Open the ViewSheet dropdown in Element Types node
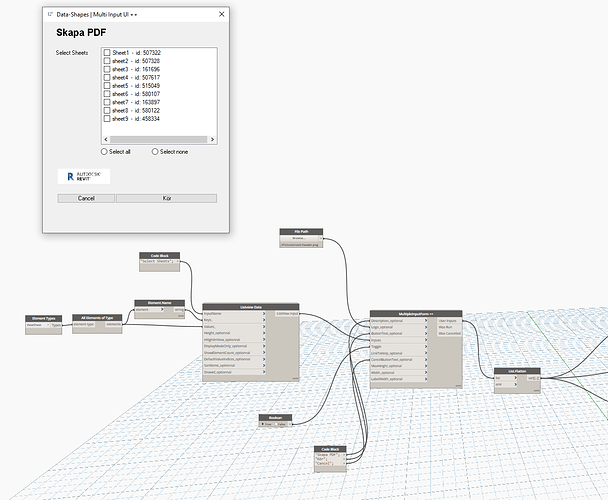608x500 pixels. pyautogui.click(x=38, y=325)
